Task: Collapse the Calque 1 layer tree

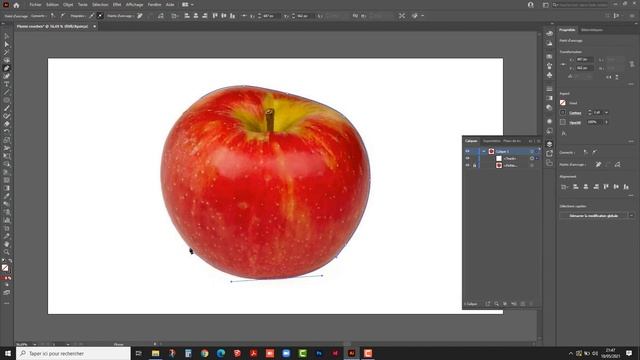Action: (484, 151)
